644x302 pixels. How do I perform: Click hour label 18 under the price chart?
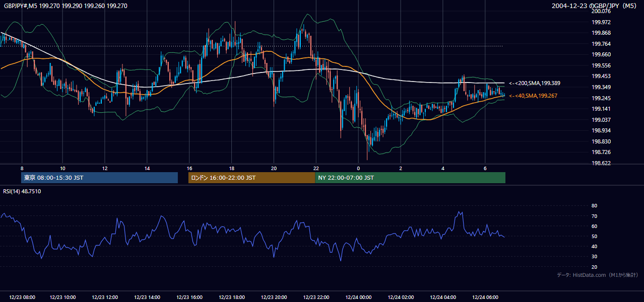coord(231,168)
